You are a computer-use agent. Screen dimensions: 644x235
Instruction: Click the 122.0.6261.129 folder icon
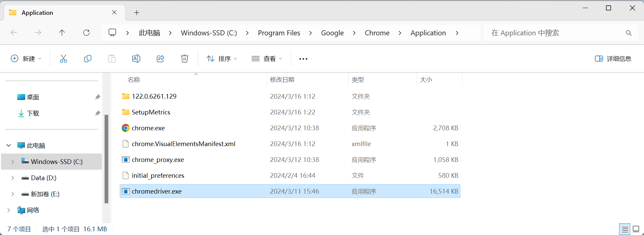coord(125,96)
